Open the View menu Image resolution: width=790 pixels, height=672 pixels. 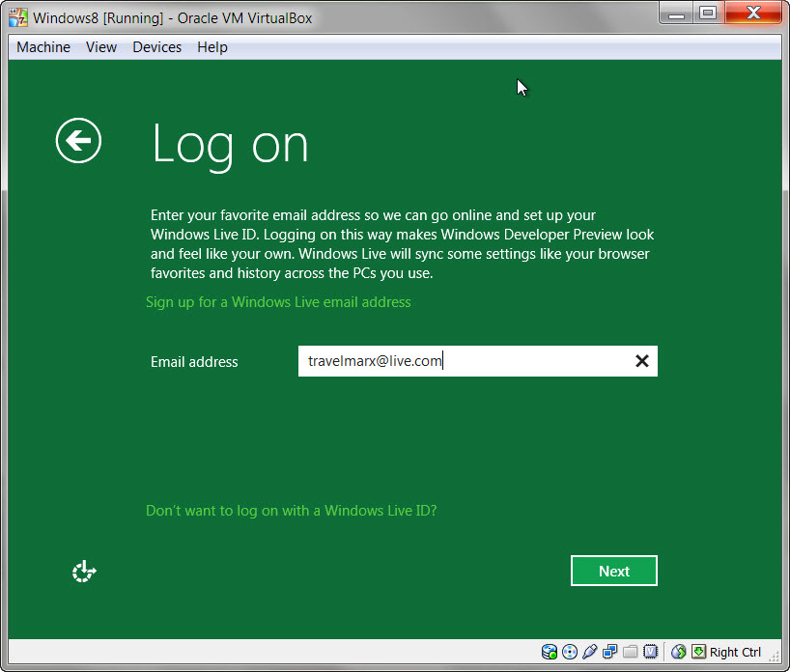click(x=101, y=47)
